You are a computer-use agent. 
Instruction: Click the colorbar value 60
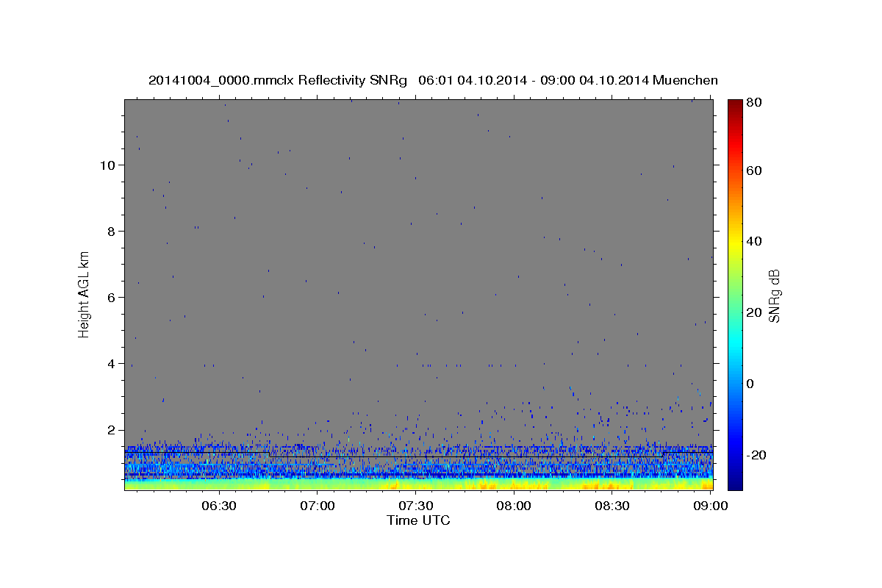[x=753, y=171]
